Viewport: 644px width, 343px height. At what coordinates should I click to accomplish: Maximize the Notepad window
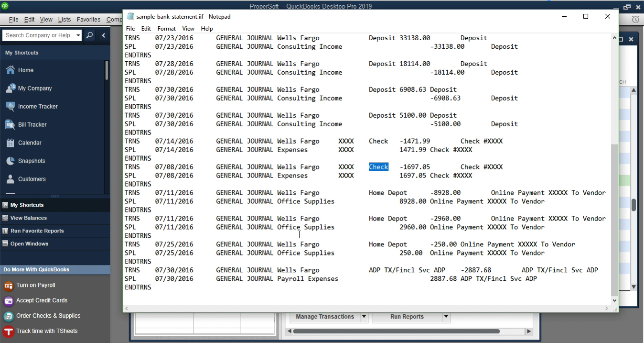(x=586, y=16)
